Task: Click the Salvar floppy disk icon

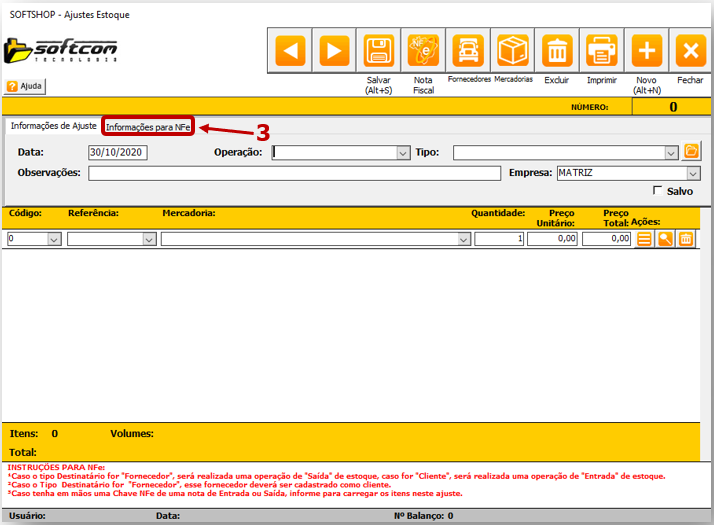Action: pyautogui.click(x=379, y=50)
